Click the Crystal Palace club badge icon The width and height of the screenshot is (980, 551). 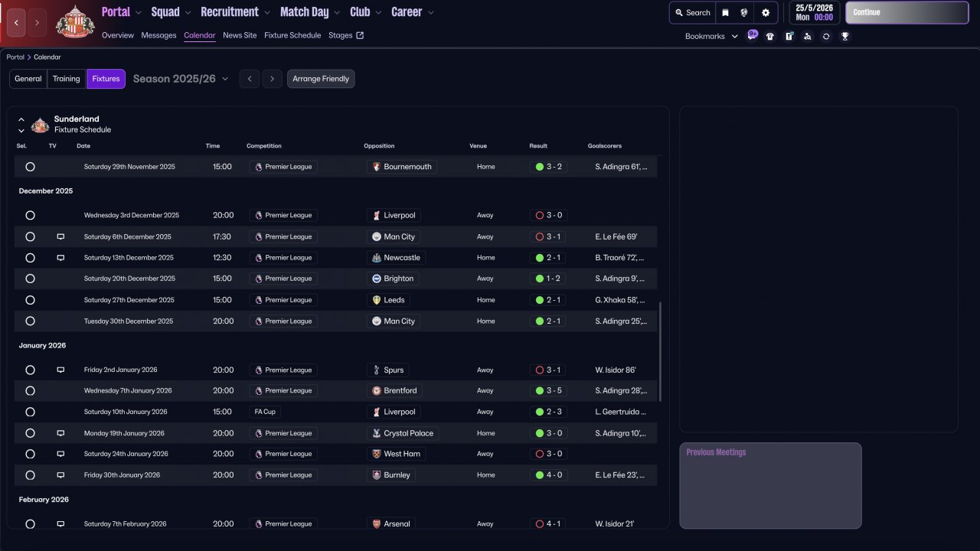(376, 433)
